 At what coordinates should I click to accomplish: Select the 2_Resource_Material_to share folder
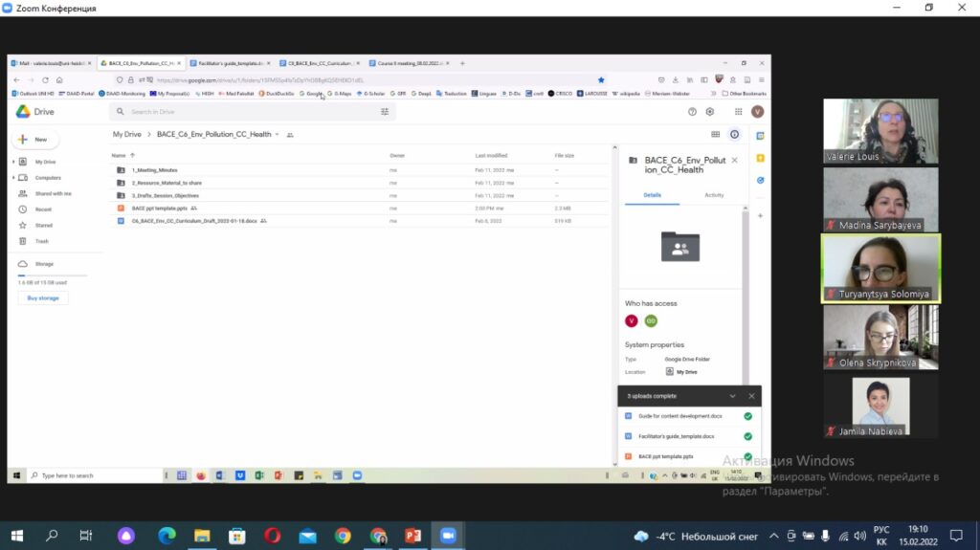click(x=360, y=183)
